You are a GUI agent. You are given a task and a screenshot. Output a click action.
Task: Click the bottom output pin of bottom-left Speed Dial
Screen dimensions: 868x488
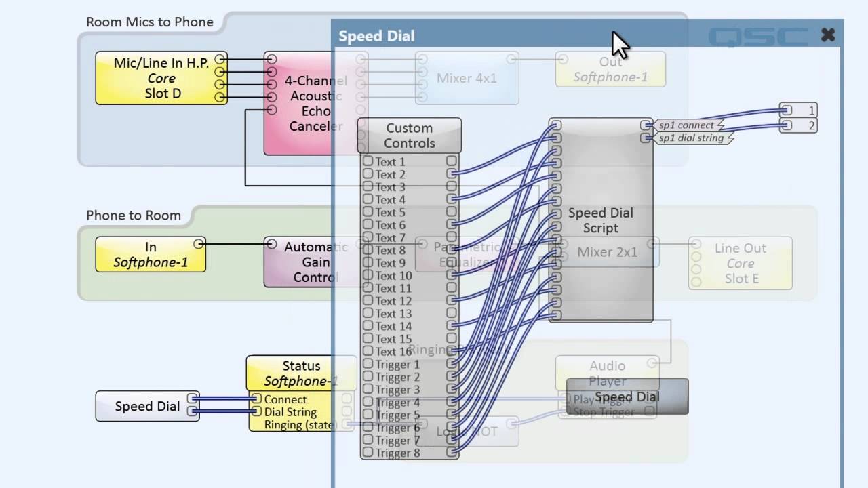point(193,411)
